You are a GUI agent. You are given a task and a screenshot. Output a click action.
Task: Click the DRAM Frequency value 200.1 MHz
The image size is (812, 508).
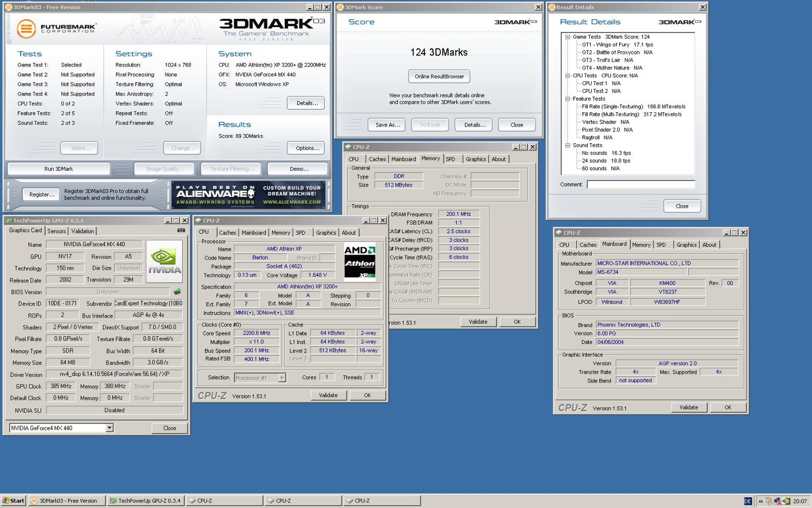point(459,214)
